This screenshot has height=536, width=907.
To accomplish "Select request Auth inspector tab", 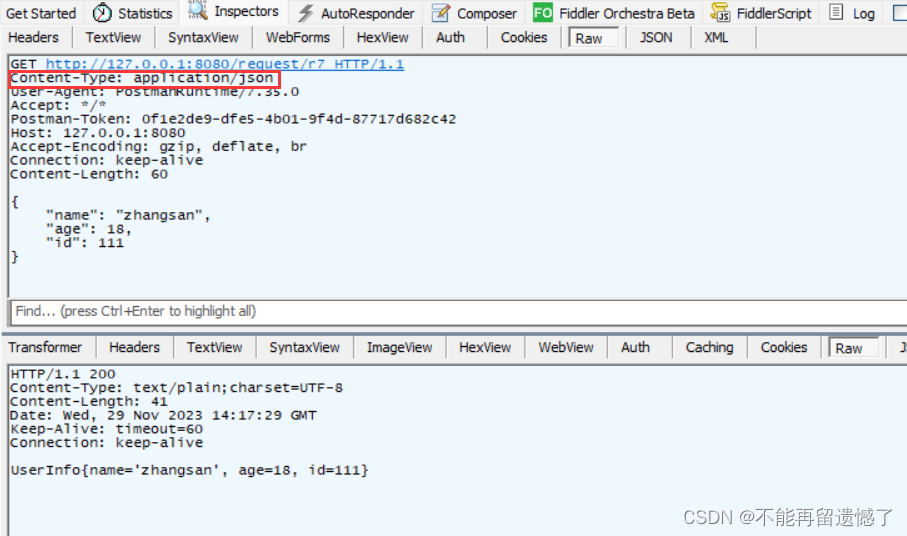I will pos(451,38).
